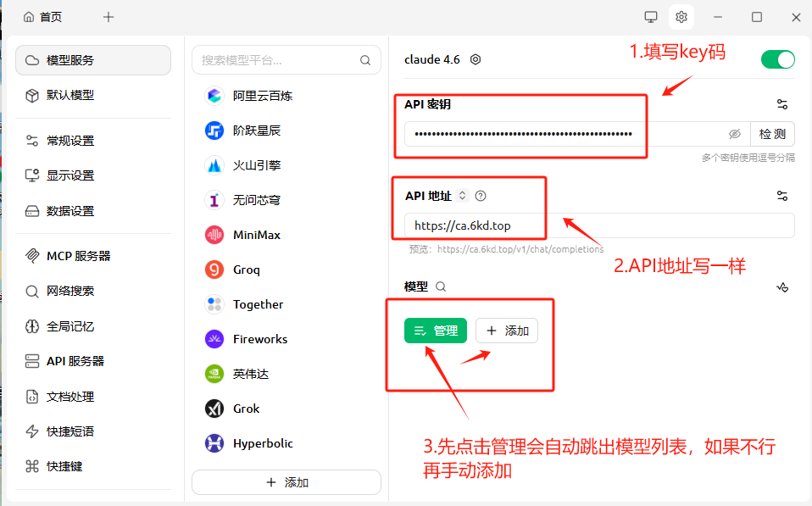Click the 预览 URL preview text
The height and width of the screenshot is (506, 812).
[506, 249]
